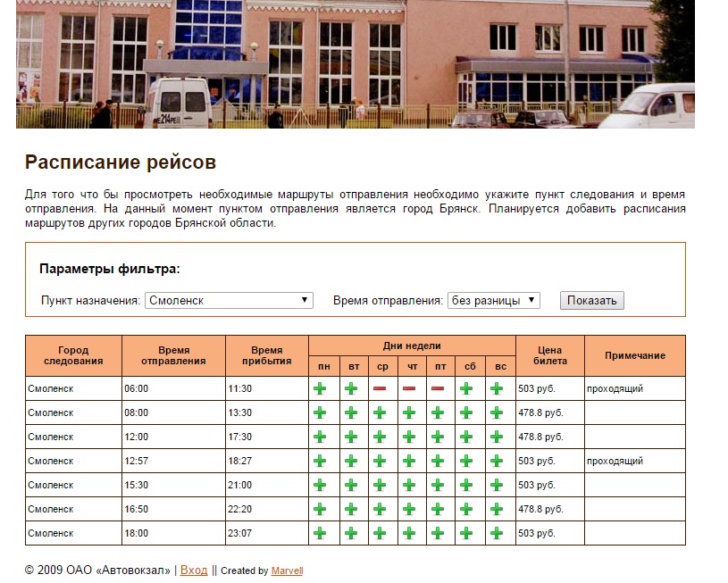
Task: Open the departure time dropdown 'без разницы'
Action: (493, 301)
